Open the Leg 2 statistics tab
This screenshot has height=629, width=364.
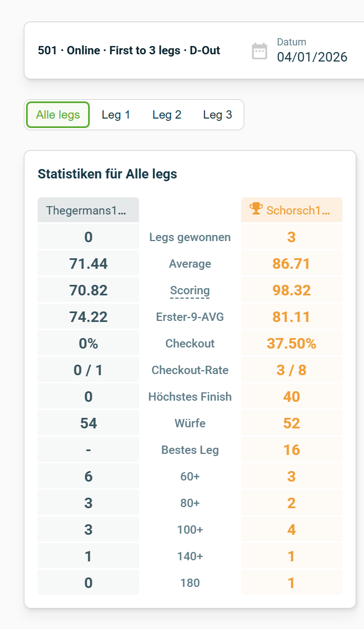pos(166,115)
